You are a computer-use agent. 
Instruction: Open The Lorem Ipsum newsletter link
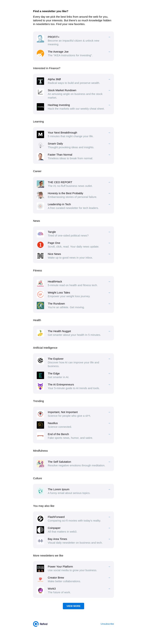[x=58, y=489]
